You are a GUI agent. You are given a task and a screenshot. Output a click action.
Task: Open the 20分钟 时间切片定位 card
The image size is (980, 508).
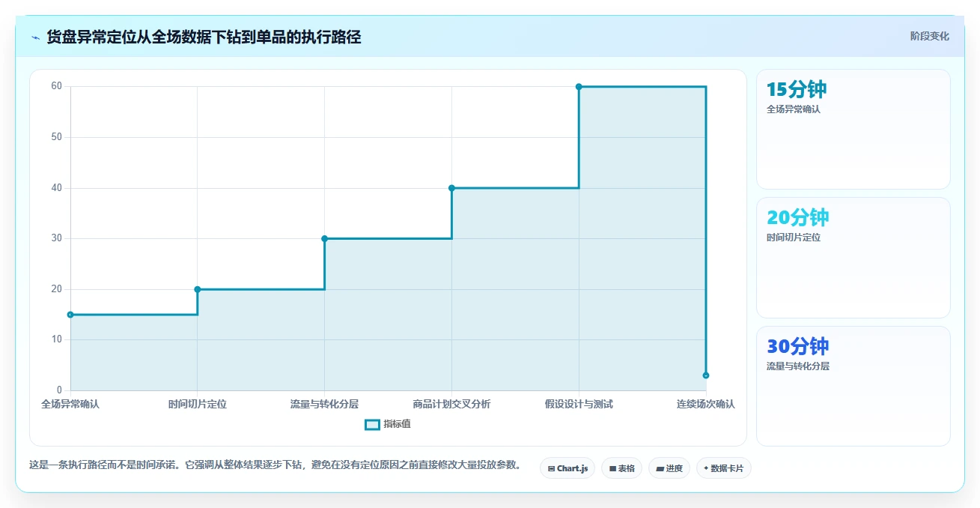click(853, 258)
